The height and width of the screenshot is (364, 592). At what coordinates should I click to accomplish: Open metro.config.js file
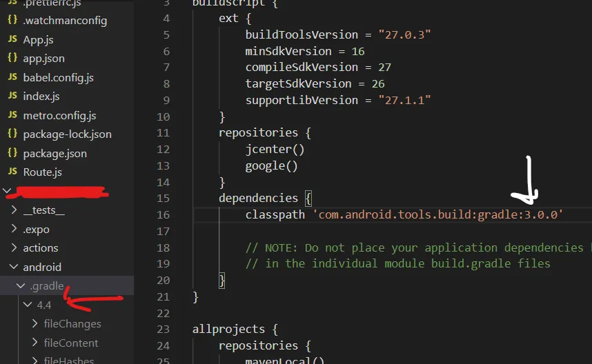[x=59, y=115]
